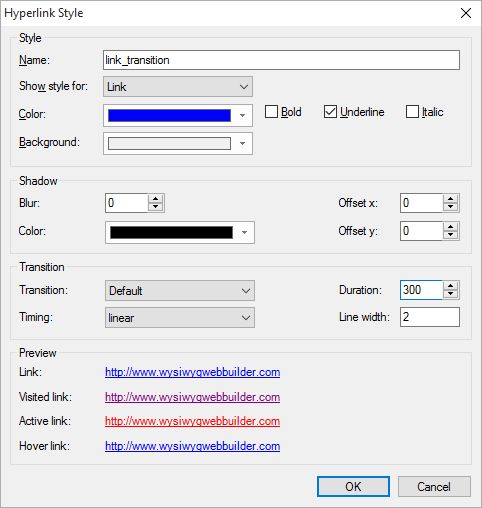Click the Name field containing link_transition
The image size is (482, 508).
281,60
